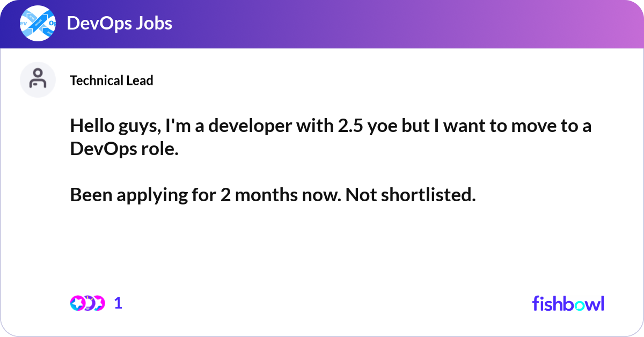The image size is (644, 337).
Task: Click the "Not shortlisted." sentence
Action: pos(411,196)
